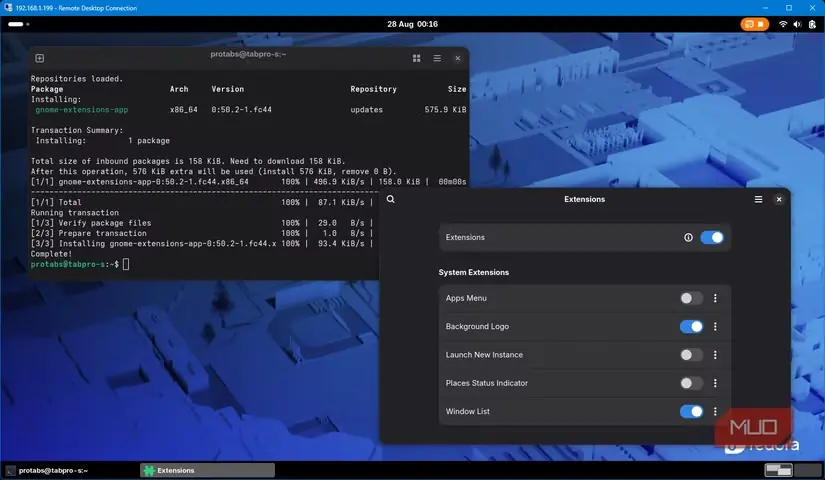Click the terminal title protabs@tabpro-s

click(x=248, y=54)
